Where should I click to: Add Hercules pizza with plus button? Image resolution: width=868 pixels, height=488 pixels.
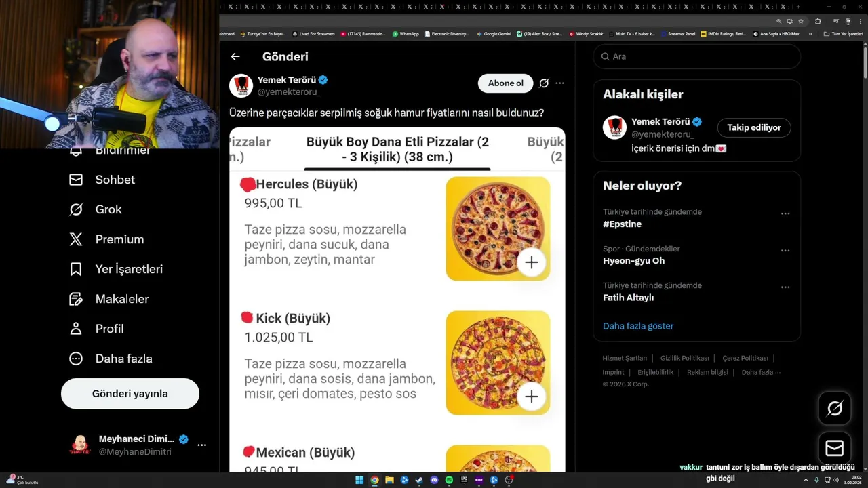pyautogui.click(x=532, y=262)
